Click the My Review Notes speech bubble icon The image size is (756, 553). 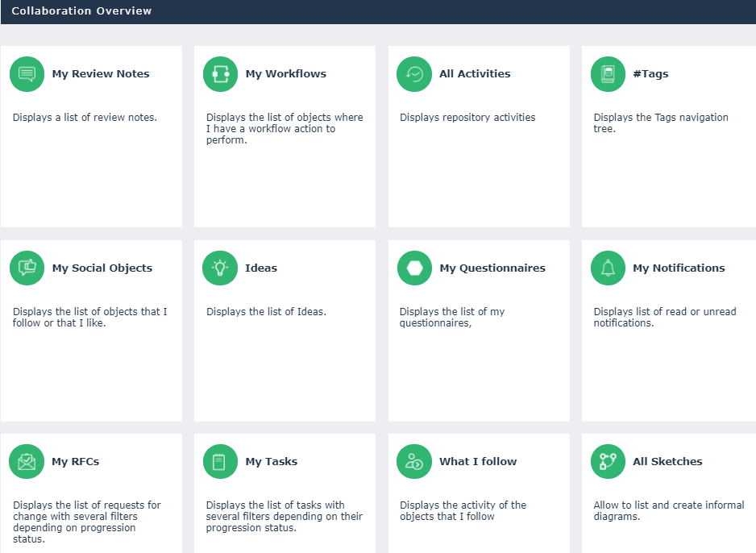pos(27,74)
